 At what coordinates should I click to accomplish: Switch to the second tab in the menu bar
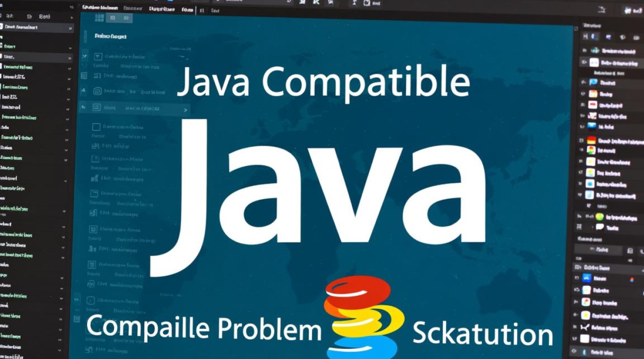(132, 9)
